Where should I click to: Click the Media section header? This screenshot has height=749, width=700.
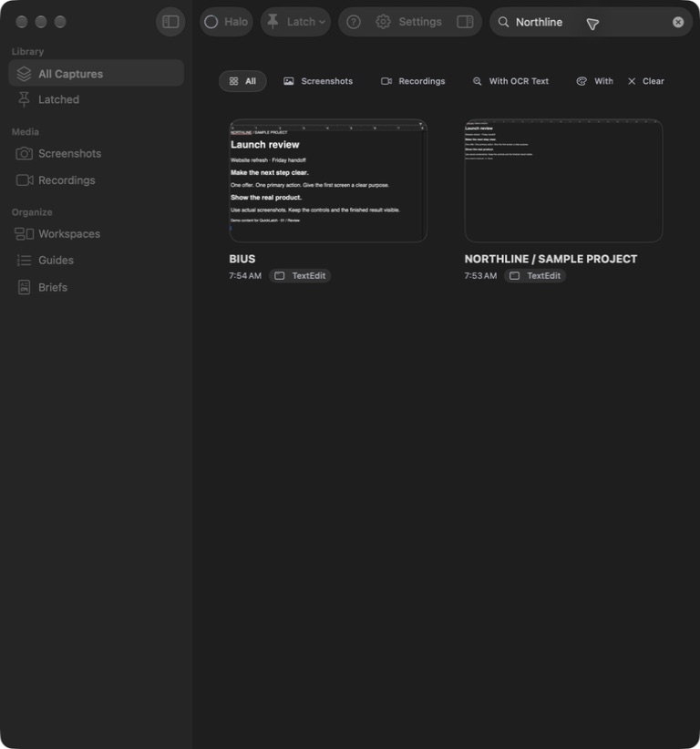[26, 132]
